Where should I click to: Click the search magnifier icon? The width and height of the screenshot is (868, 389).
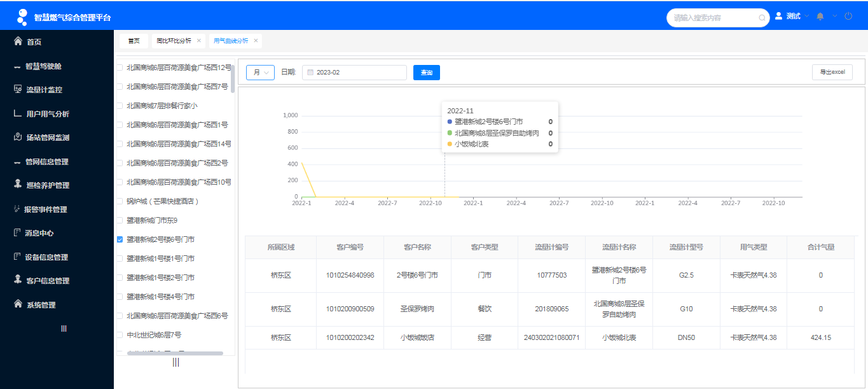tap(762, 18)
